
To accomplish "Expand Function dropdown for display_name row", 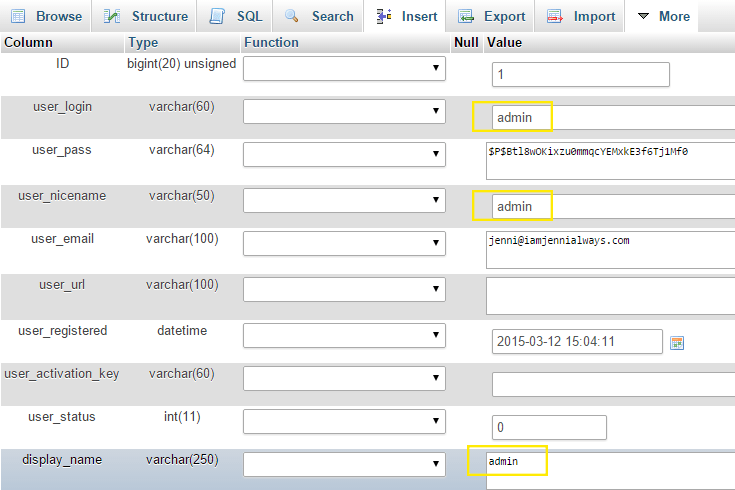I will click(344, 463).
